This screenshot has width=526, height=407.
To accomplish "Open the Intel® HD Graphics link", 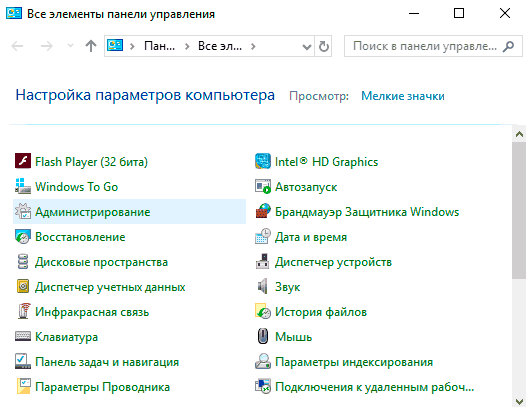I will coord(326,162).
